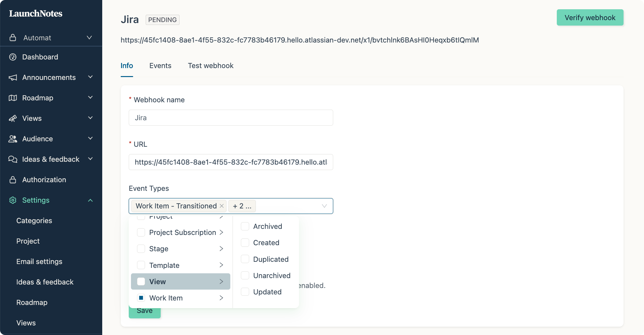Check the Updated event option
644x335 pixels.
(245, 292)
